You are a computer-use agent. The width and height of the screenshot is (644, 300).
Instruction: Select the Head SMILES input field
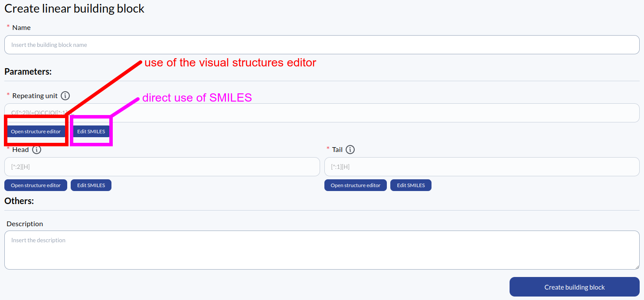pyautogui.click(x=162, y=167)
